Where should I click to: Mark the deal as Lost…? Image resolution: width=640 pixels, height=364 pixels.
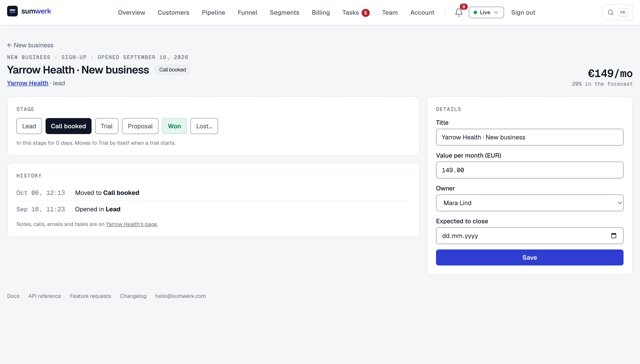click(204, 126)
